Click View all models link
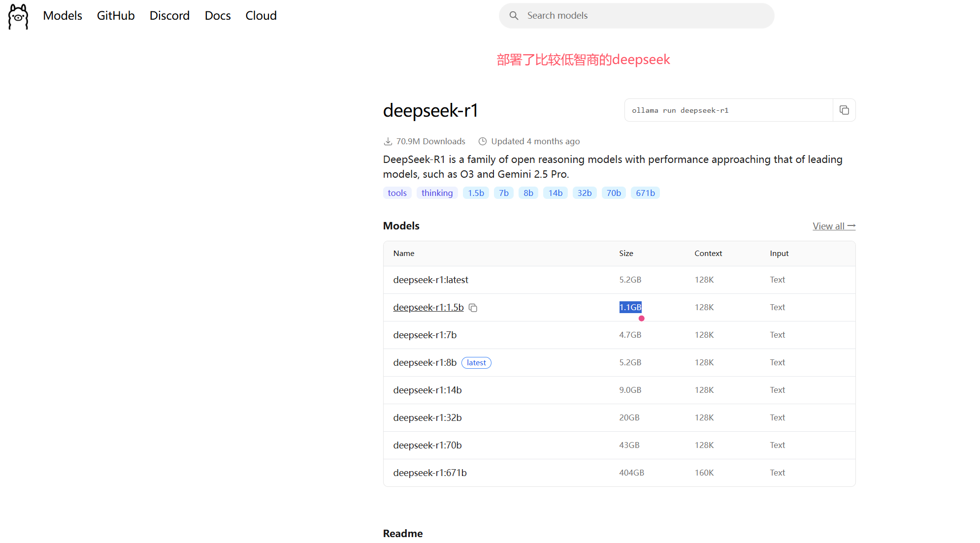 tap(834, 226)
